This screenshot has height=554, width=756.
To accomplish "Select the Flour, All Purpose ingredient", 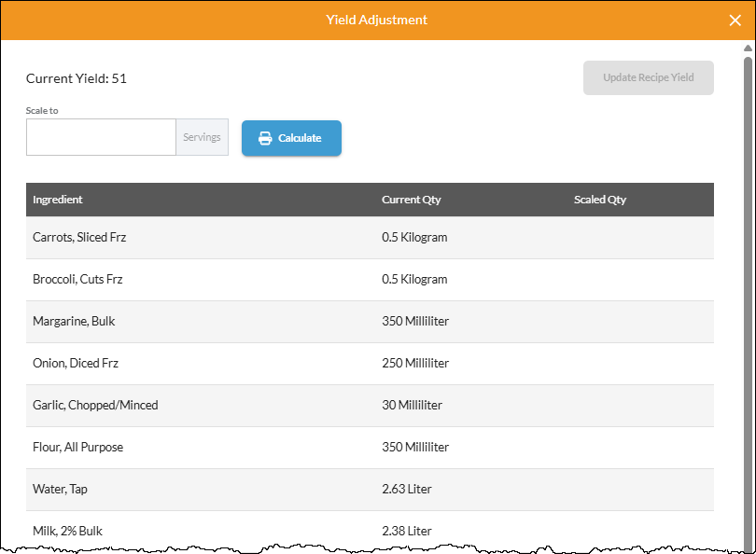I will [78, 447].
